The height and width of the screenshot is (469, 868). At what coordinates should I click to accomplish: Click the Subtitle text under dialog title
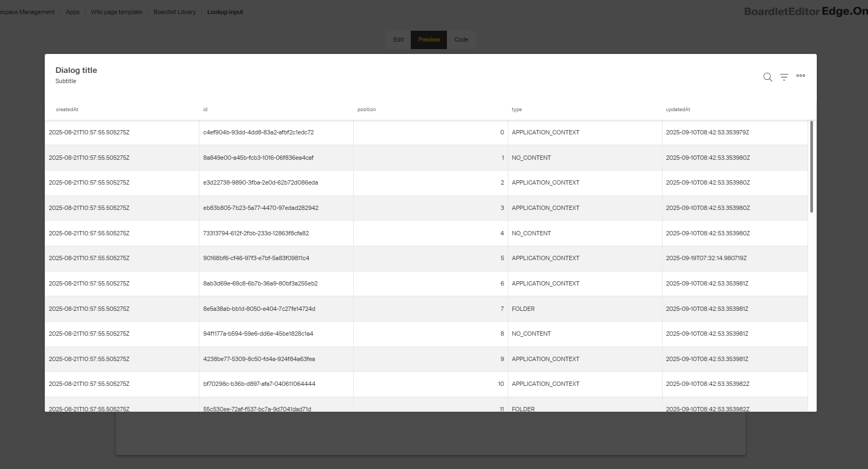[x=66, y=81]
